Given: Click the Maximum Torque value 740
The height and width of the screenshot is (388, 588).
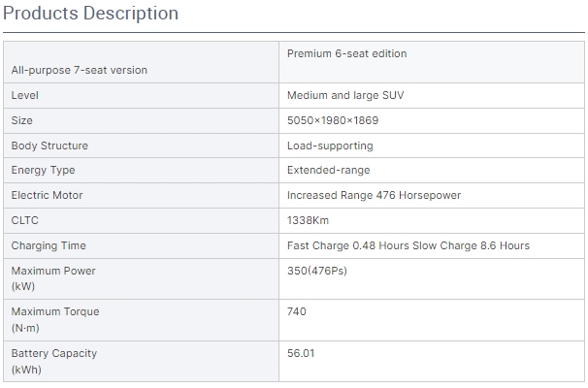Looking at the screenshot, I should [x=297, y=311].
